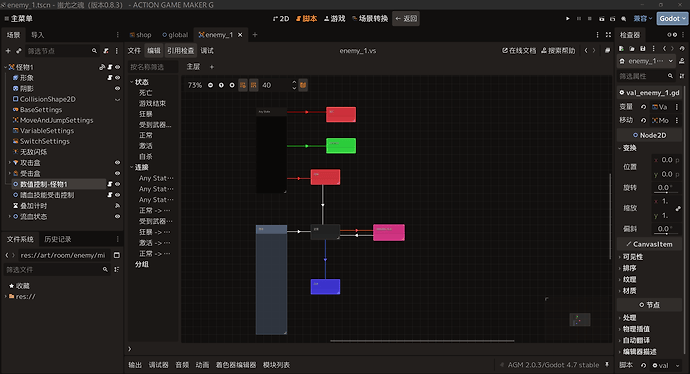The height and width of the screenshot is (374, 690).
Task: Toggle visibility of 攻击盒 node
Action: 117,163
